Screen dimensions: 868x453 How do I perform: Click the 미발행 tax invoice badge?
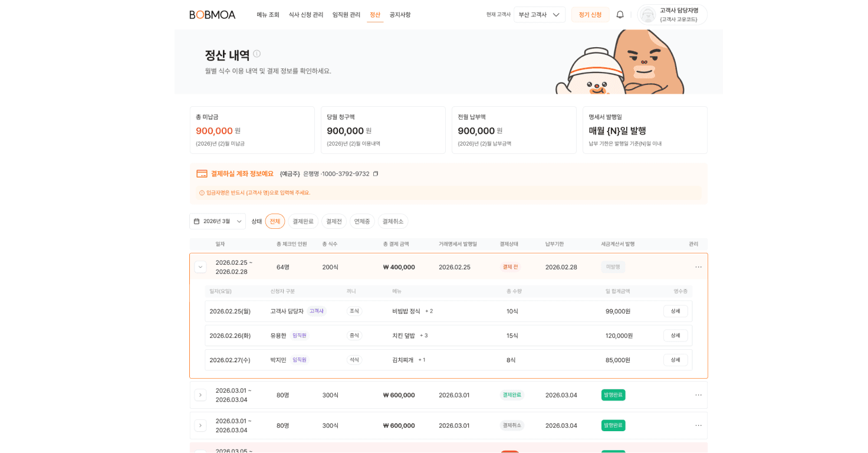pyautogui.click(x=613, y=267)
